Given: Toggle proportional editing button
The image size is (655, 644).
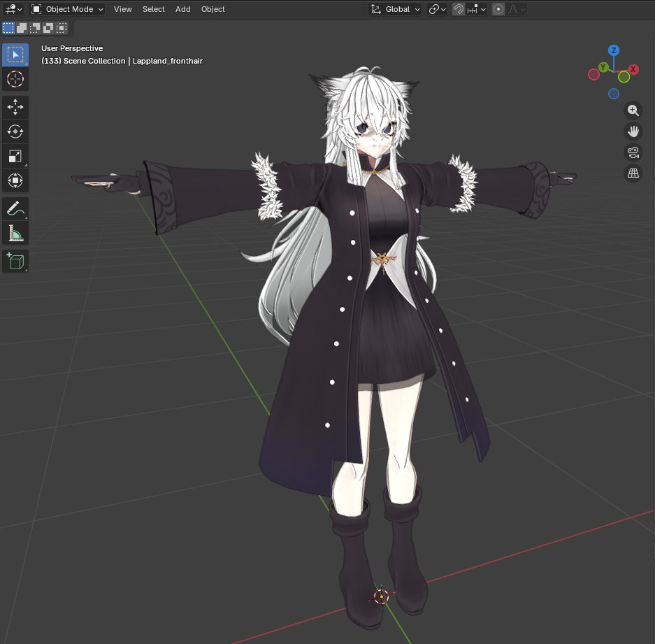Looking at the screenshot, I should [498, 9].
